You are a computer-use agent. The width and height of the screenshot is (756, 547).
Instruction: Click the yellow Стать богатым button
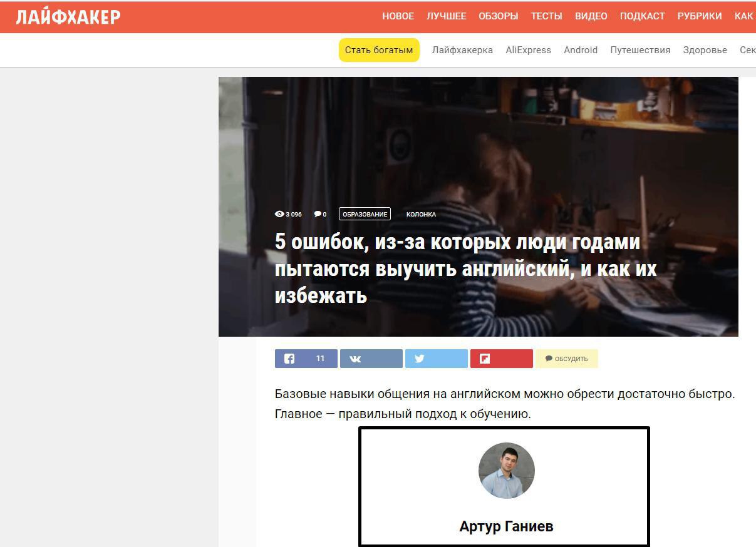(379, 50)
